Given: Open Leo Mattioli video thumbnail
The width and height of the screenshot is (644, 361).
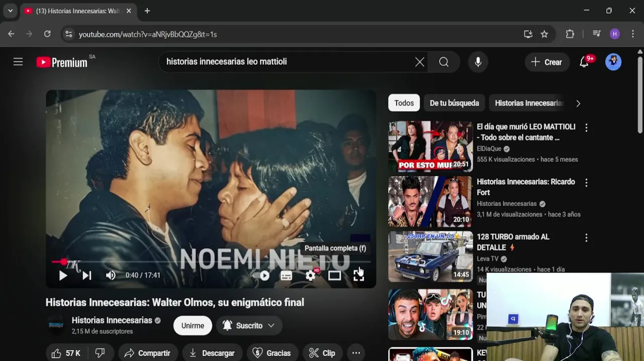Looking at the screenshot, I should [x=430, y=146].
